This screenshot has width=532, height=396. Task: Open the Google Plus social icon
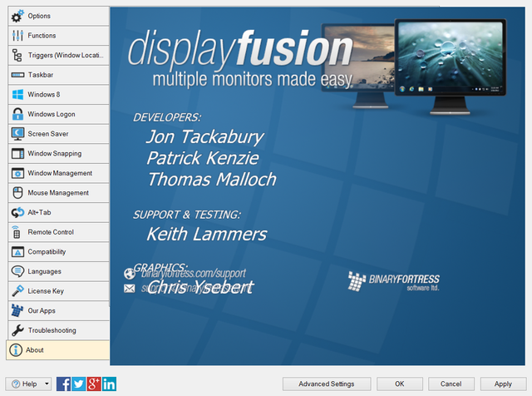click(x=94, y=384)
